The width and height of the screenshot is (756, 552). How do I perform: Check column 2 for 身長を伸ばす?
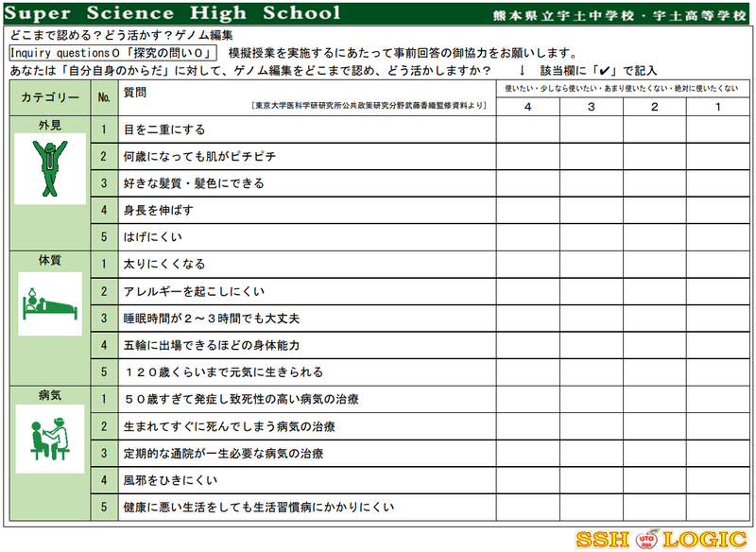point(654,210)
